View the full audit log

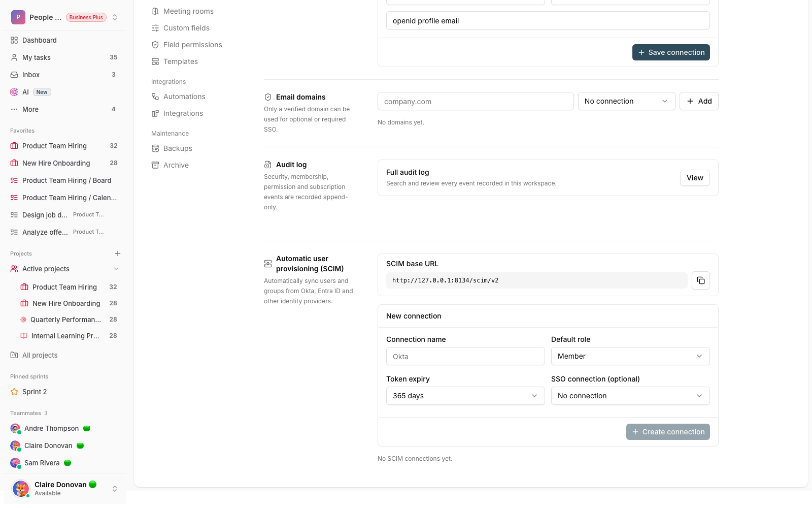click(695, 178)
